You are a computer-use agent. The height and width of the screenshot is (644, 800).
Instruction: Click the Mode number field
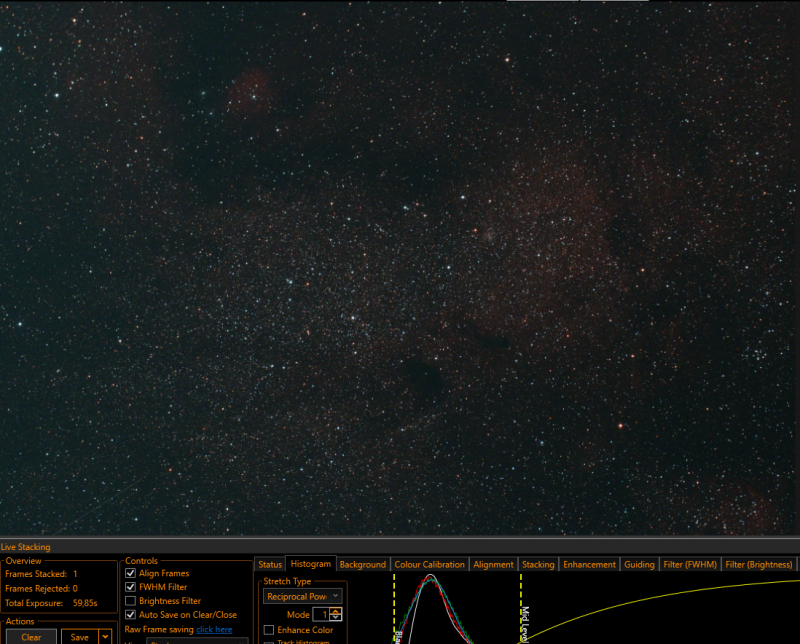tap(321, 614)
